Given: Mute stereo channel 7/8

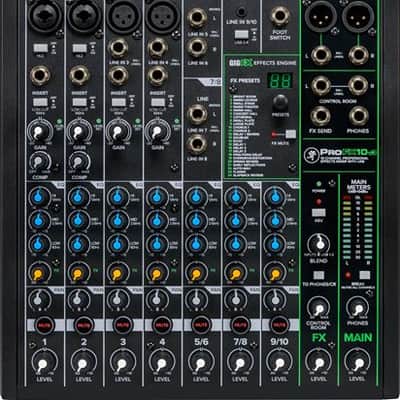Looking at the screenshot, I should click(240, 325).
